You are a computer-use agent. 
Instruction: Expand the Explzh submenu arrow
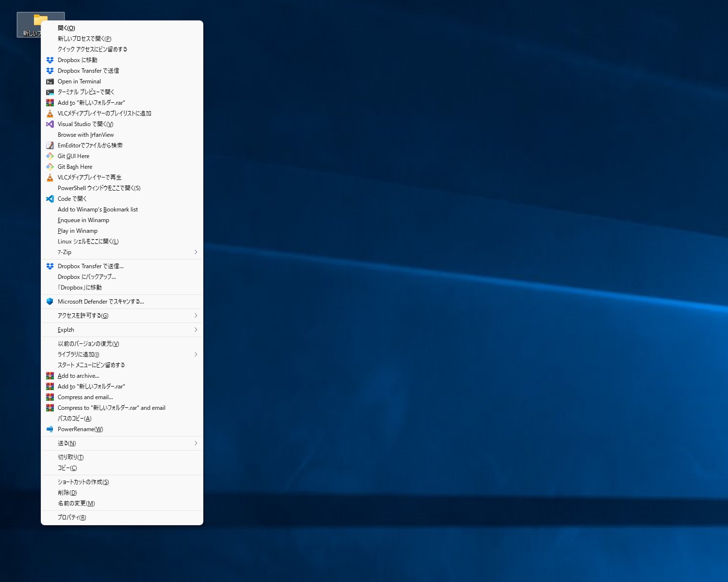pos(196,330)
